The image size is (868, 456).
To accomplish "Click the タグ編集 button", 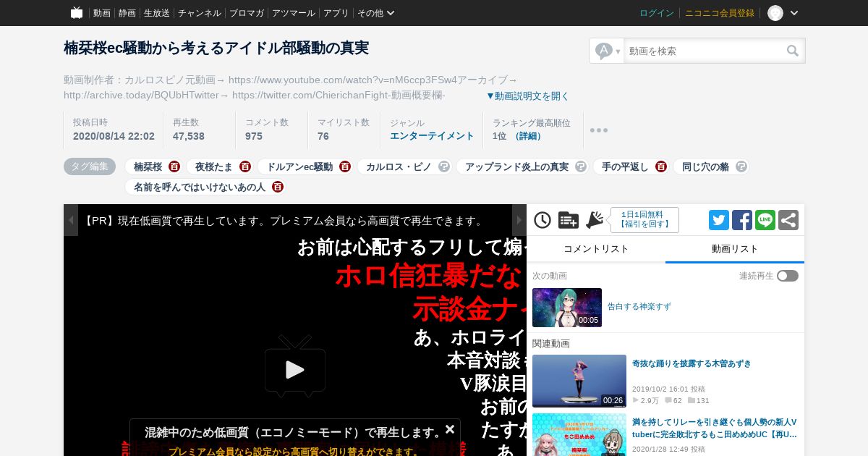I will point(90,166).
